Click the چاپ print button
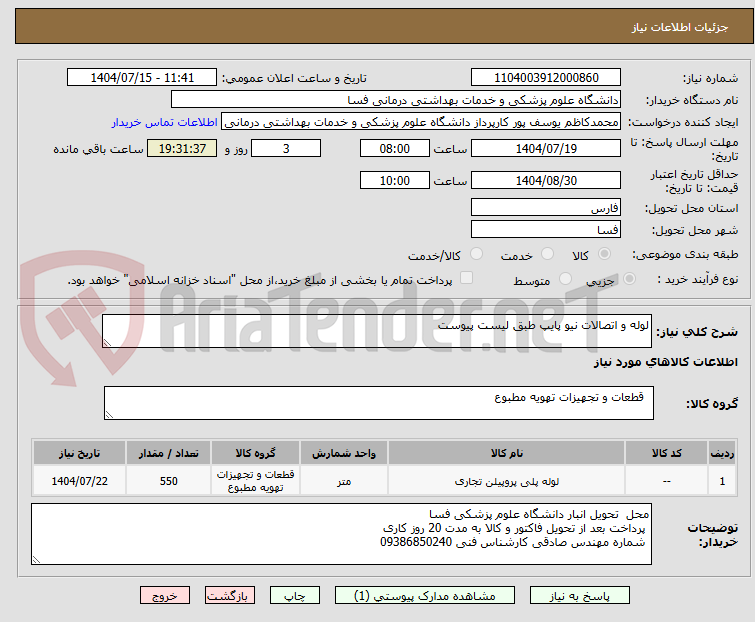 (x=295, y=596)
